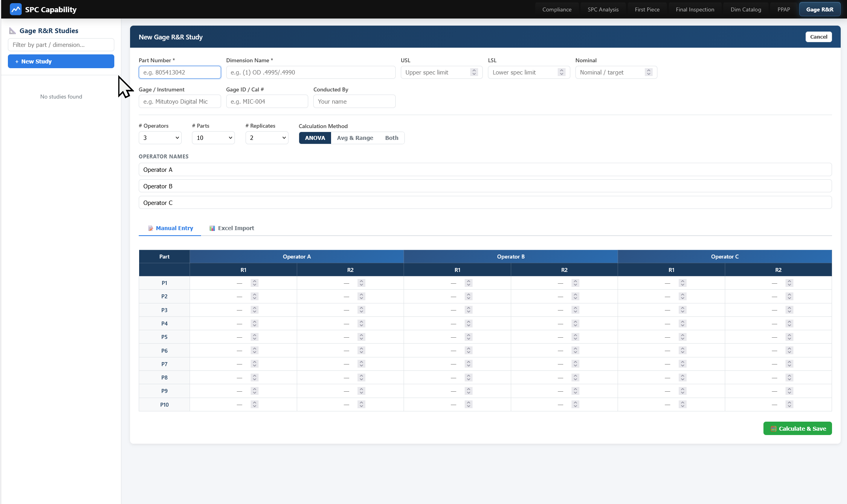
Task: Click the + New Study button
Action: tap(61, 61)
